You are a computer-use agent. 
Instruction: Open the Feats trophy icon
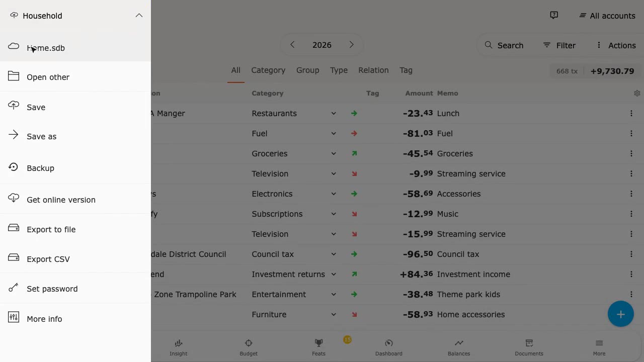tap(318, 343)
